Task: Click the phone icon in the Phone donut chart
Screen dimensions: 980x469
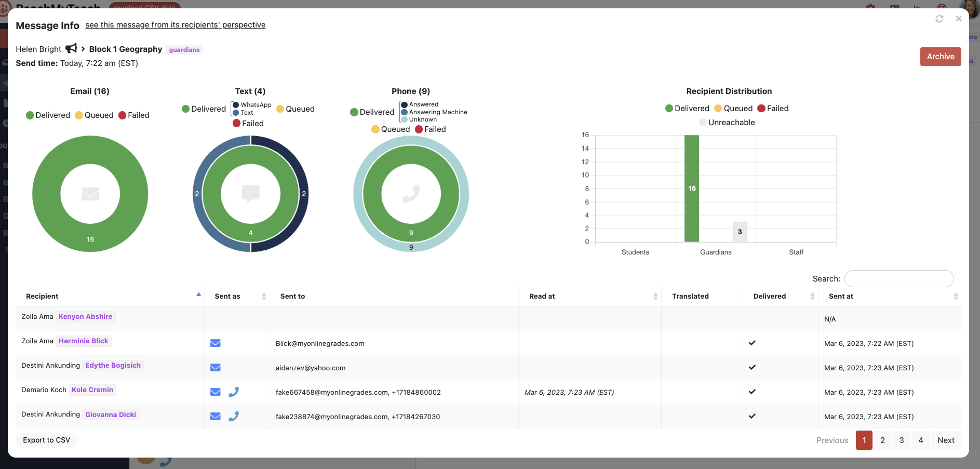Action: click(x=411, y=194)
